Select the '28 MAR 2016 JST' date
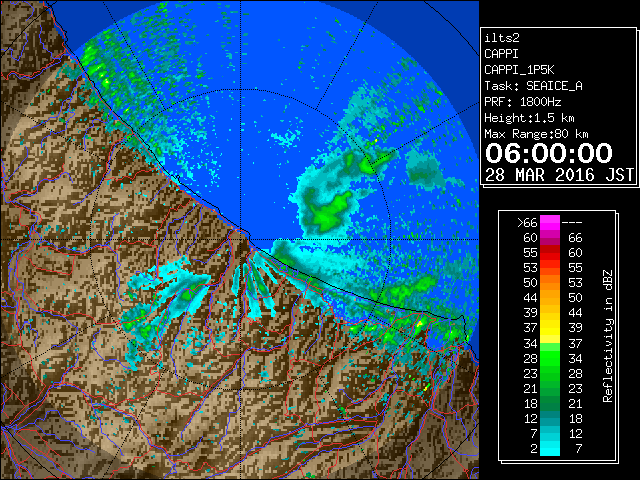Image resolution: width=640 pixels, height=480 pixels. tap(560, 175)
